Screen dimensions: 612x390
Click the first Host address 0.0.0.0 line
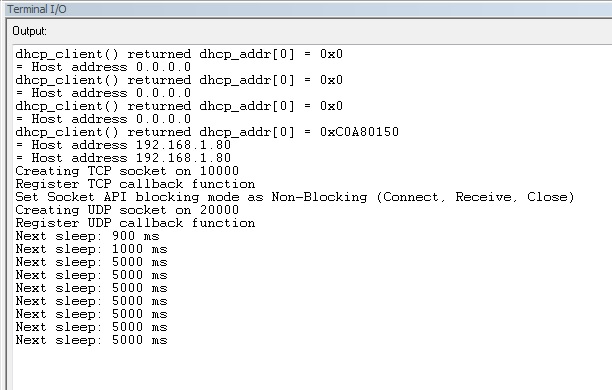pos(103,67)
